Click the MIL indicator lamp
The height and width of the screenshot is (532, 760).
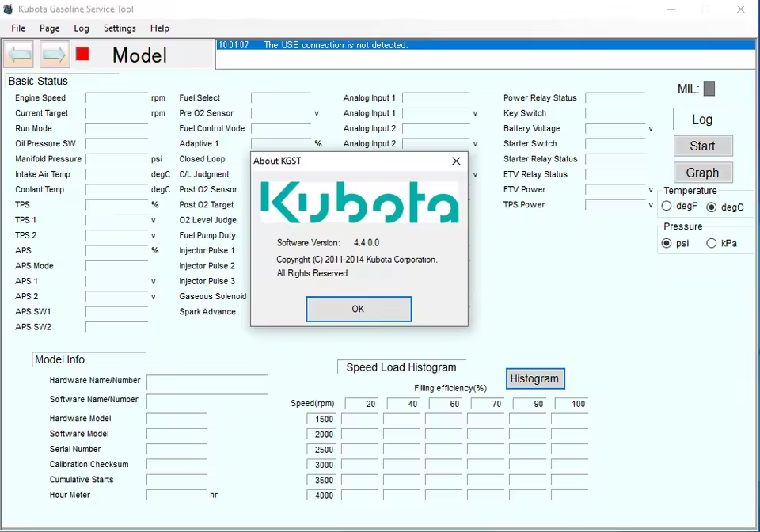(709, 89)
